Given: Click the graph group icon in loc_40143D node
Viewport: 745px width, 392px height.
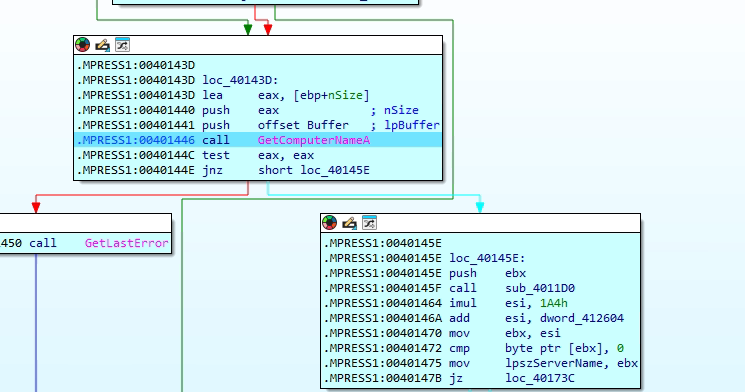Looking at the screenshot, I should coord(123,45).
